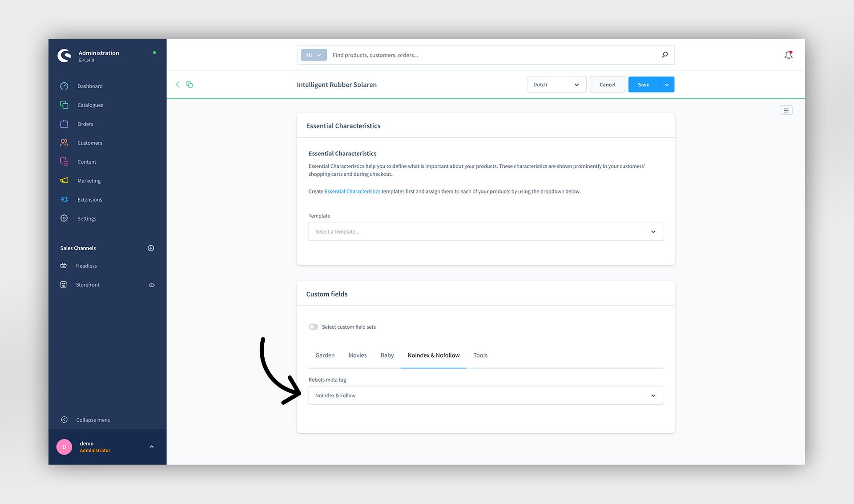854x504 pixels.
Task: Enable the Noindex & Nofollow tab toggle
Action: (312, 327)
